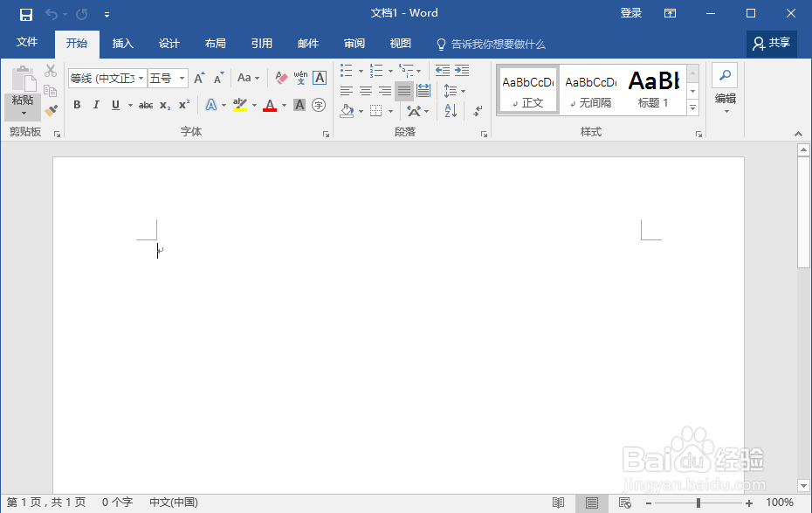Open the font size 五号 dropdown

(x=182, y=79)
